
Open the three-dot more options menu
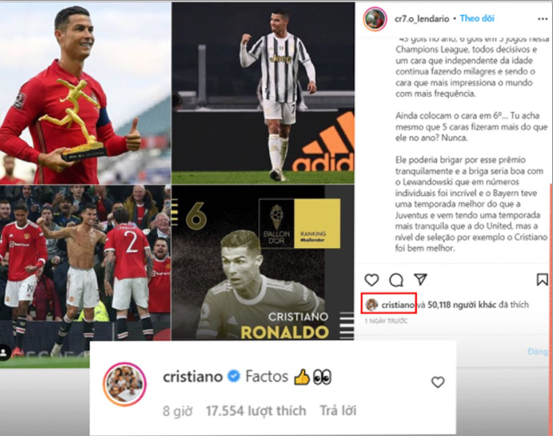[542, 19]
